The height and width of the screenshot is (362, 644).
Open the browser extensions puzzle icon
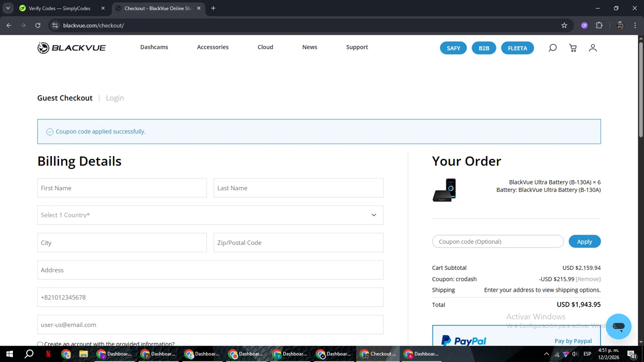pyautogui.click(x=599, y=25)
